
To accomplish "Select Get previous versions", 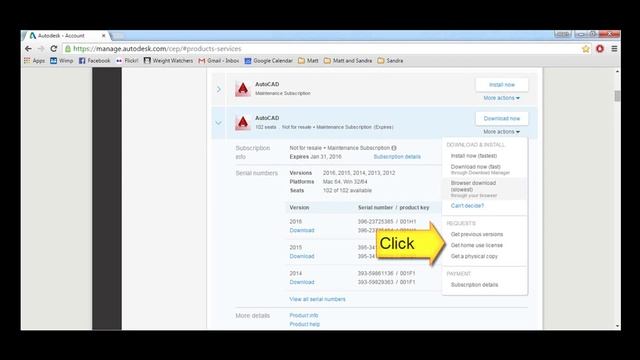I will [477, 234].
